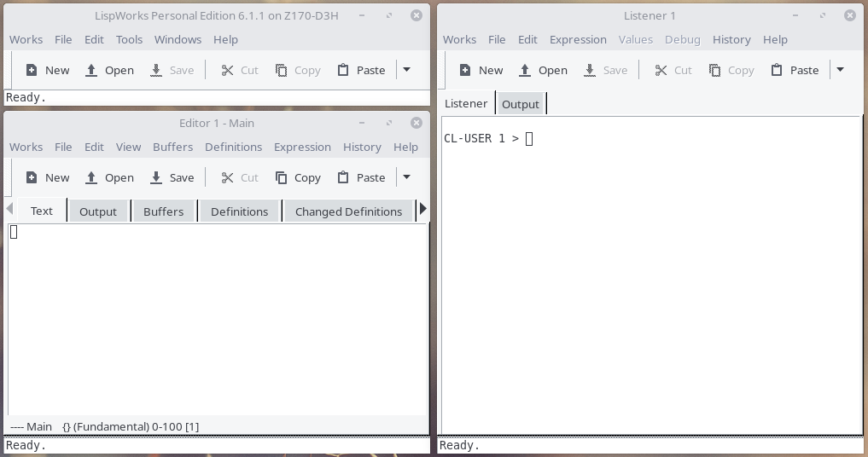This screenshot has width=868, height=457.
Task: Switch to Output tab in Editor 1
Action: click(x=98, y=212)
